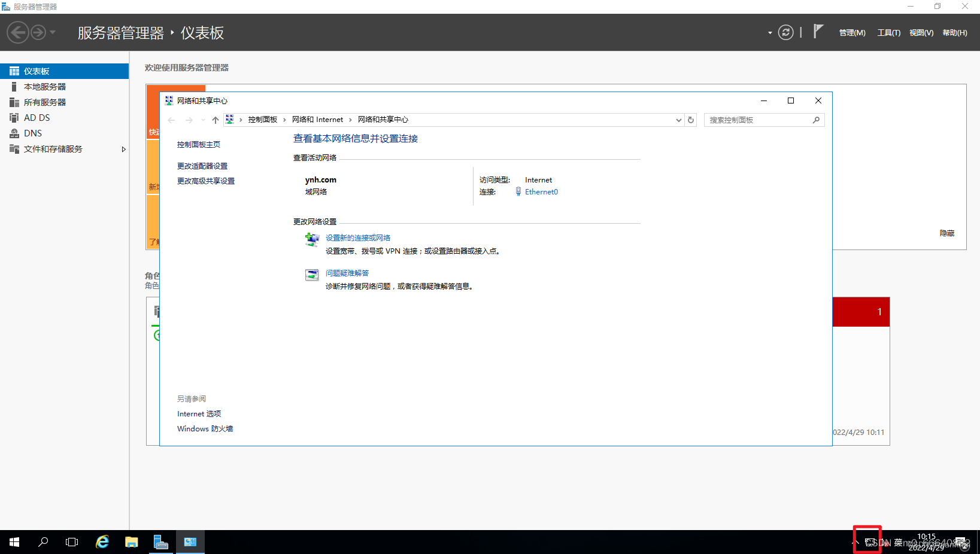Open taskbar search
Viewport: 980px width, 554px height.
pyautogui.click(x=43, y=542)
